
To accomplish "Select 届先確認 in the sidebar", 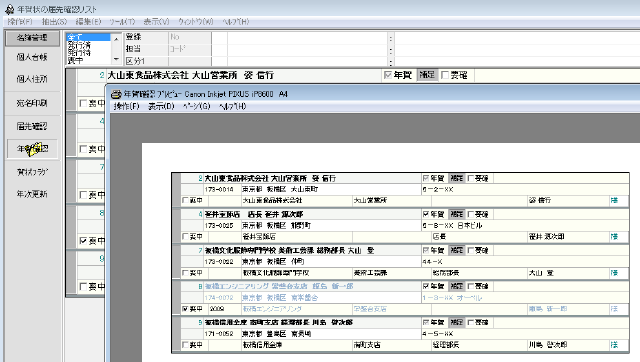I will coord(32,126).
